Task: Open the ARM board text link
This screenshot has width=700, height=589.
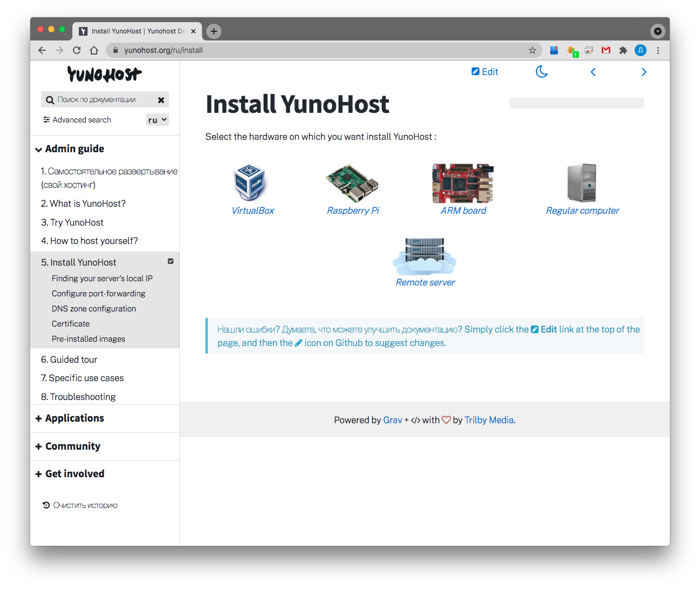Action: tap(463, 211)
